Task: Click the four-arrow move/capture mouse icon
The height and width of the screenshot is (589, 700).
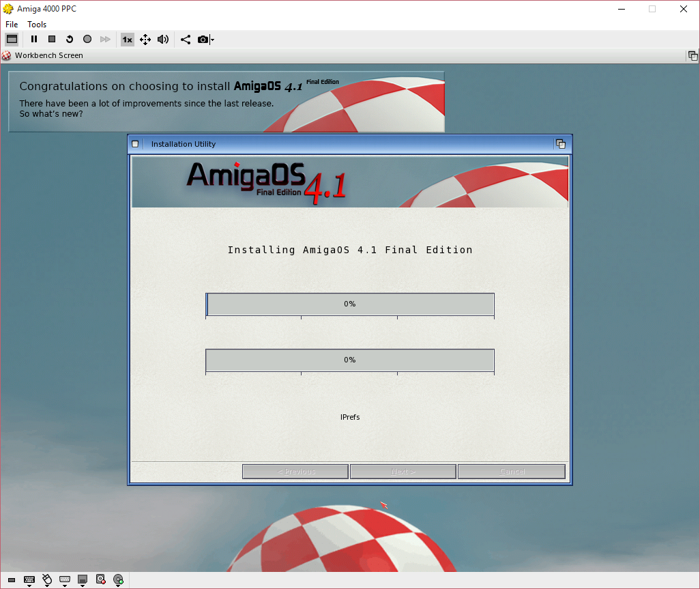Action: point(145,40)
